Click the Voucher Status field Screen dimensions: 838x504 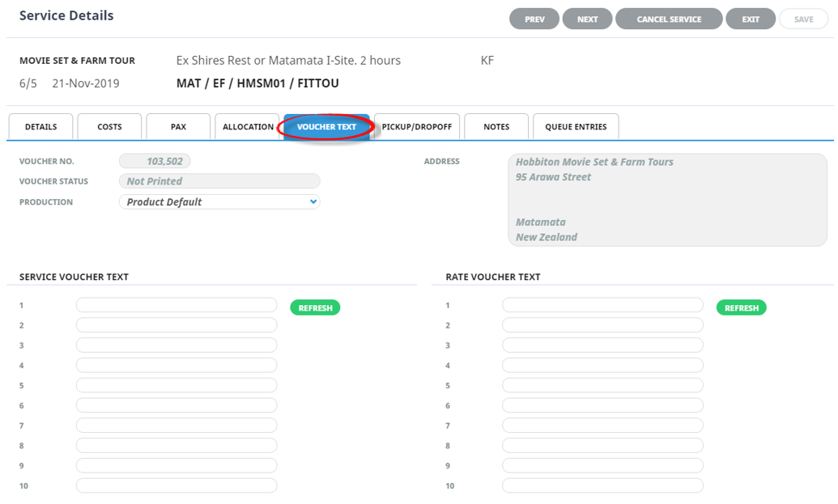[219, 181]
